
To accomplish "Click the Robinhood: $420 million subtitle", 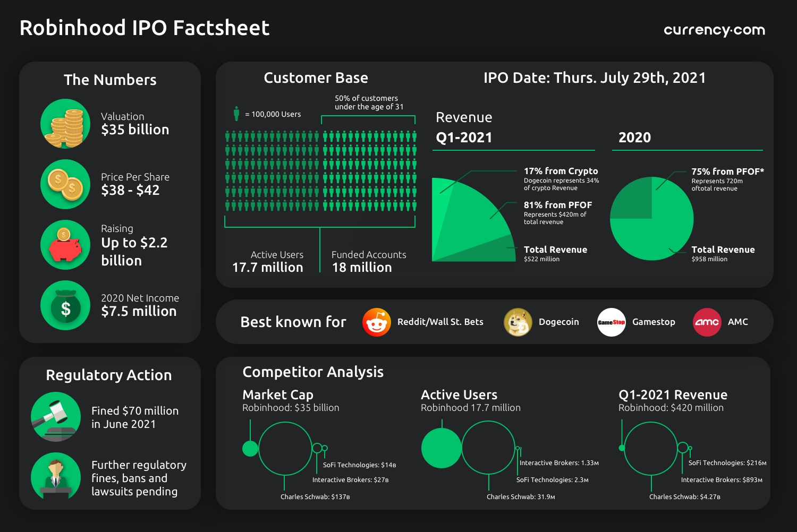I will (671, 408).
